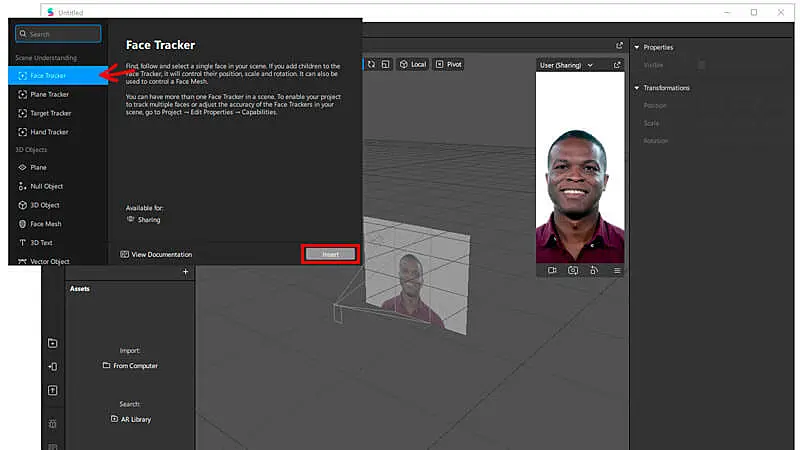The image size is (800, 450).
Task: Pick the Null Object entry
Action: coord(46,186)
